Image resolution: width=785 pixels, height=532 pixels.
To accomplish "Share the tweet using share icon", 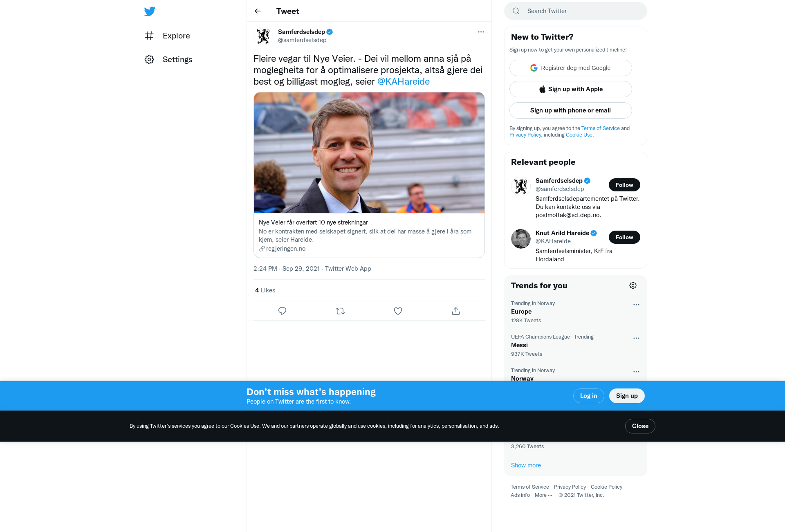I will tap(456, 311).
